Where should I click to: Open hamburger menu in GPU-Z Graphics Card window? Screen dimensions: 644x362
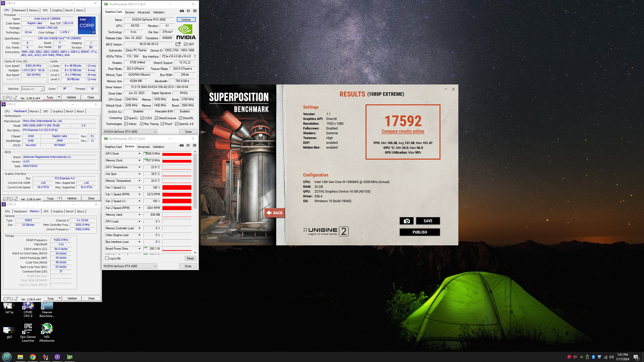coord(195,11)
